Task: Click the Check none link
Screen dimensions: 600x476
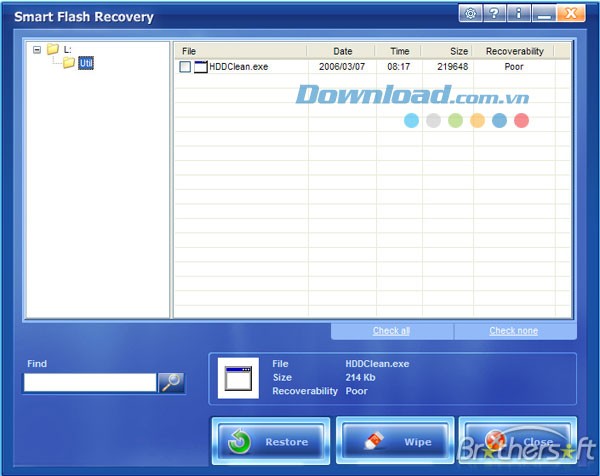Action: 513,331
